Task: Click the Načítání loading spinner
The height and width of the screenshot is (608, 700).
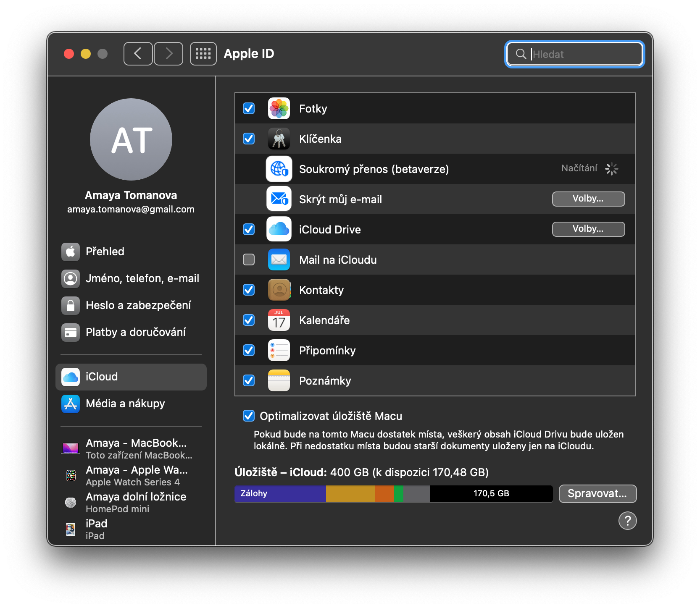Action: [611, 169]
